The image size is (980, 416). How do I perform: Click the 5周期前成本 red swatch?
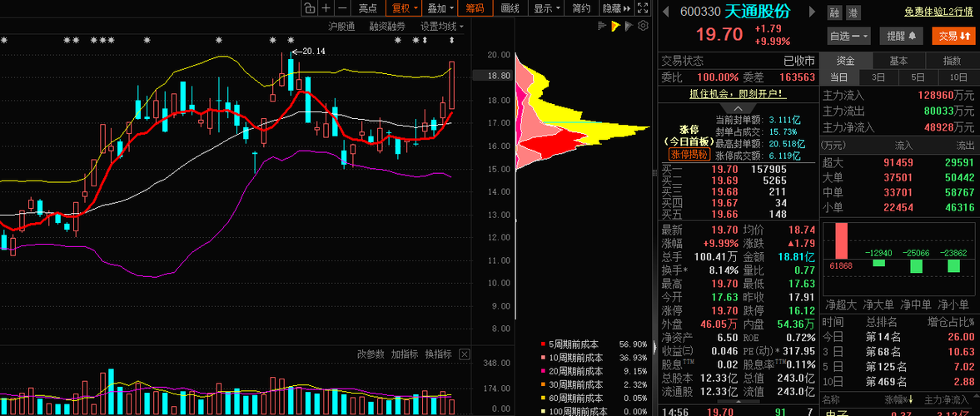tap(543, 344)
